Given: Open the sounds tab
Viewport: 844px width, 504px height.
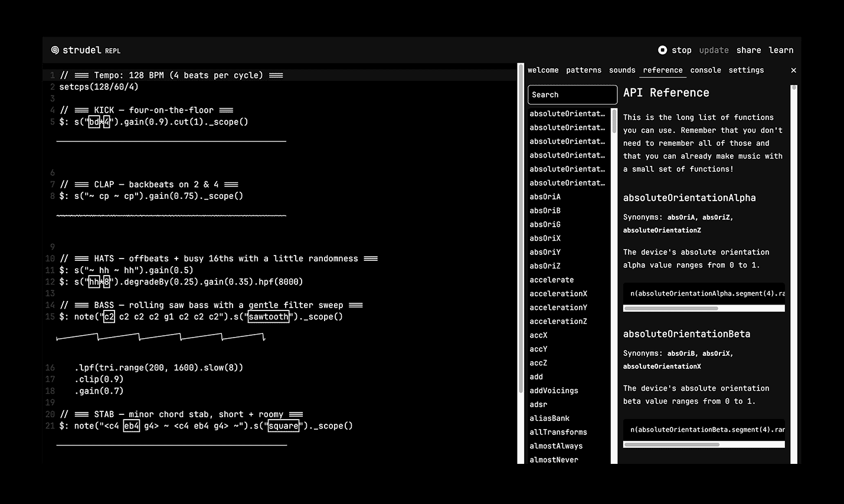Looking at the screenshot, I should click(622, 70).
